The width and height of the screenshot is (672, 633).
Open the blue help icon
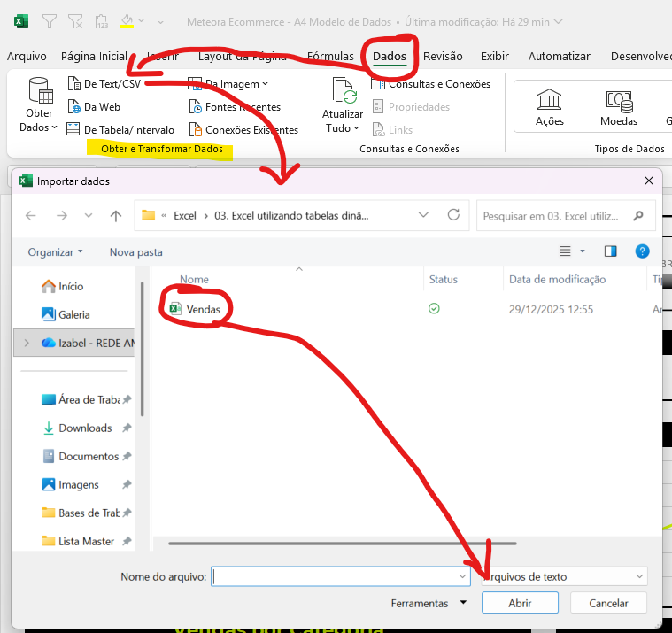coord(642,251)
